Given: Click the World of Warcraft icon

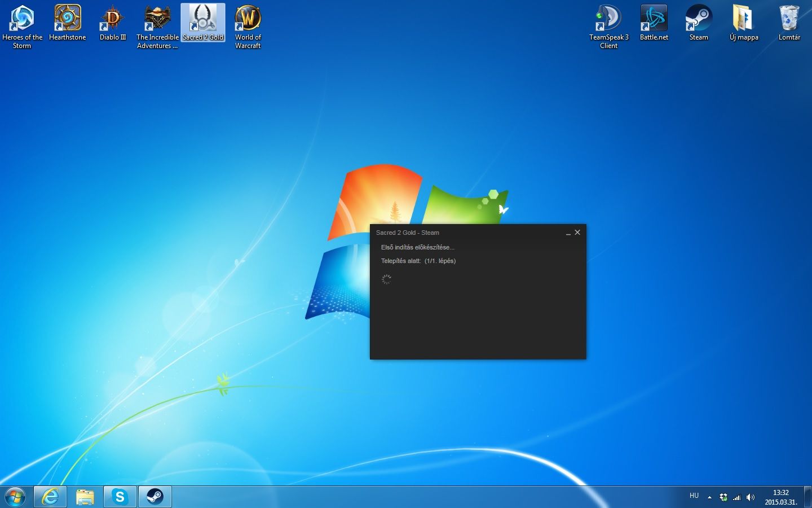Looking at the screenshot, I should pyautogui.click(x=248, y=19).
